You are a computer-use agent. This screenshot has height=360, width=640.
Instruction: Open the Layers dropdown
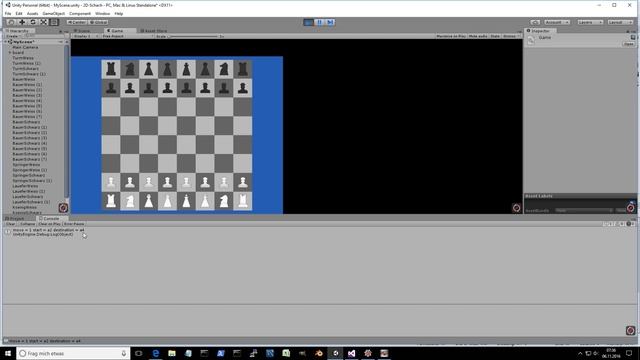pos(590,22)
